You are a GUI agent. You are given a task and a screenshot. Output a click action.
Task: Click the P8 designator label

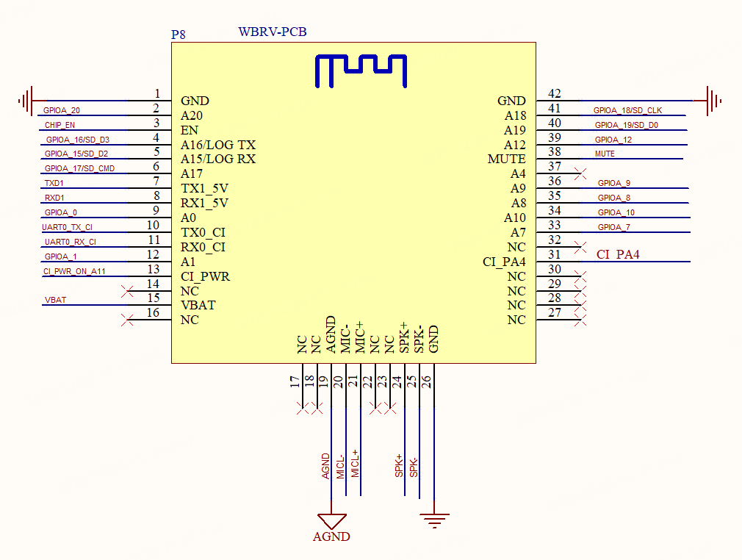(177, 34)
